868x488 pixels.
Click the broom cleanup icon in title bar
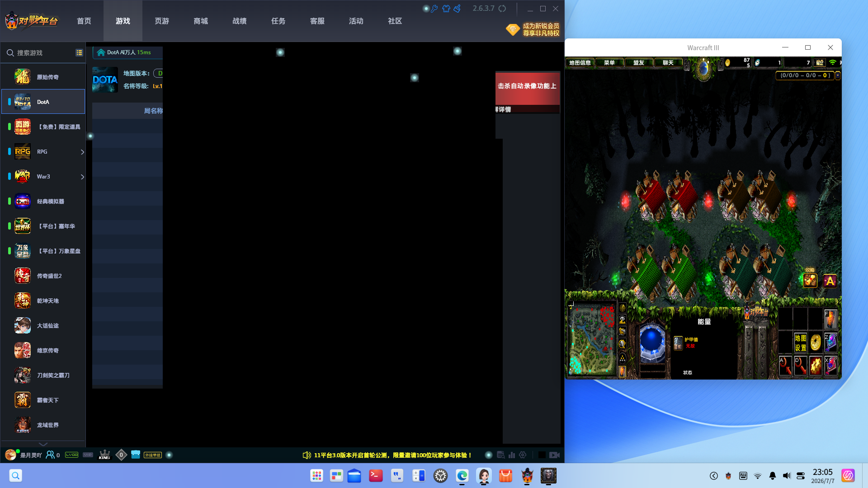click(458, 9)
